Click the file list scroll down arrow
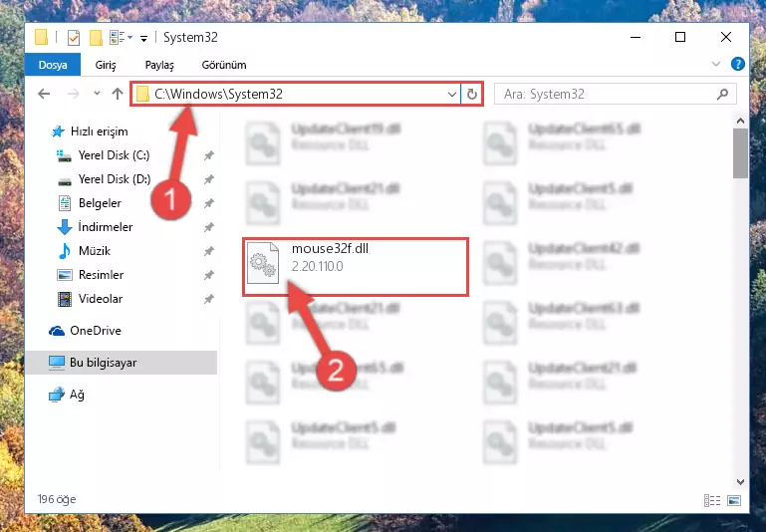The width and height of the screenshot is (766, 532). pyautogui.click(x=740, y=482)
